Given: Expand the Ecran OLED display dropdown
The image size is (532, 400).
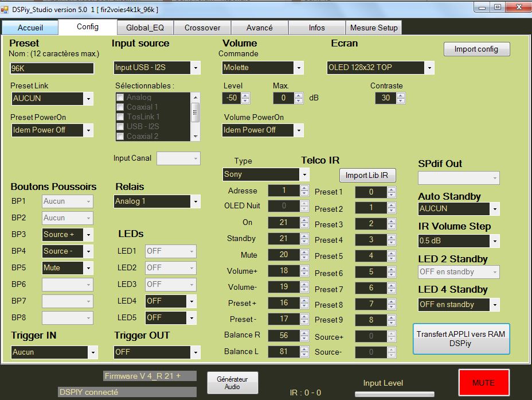Looking at the screenshot, I should tap(429, 68).
